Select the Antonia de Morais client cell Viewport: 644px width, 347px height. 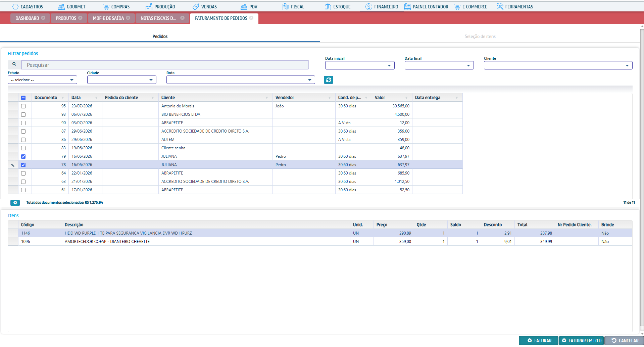pos(215,106)
